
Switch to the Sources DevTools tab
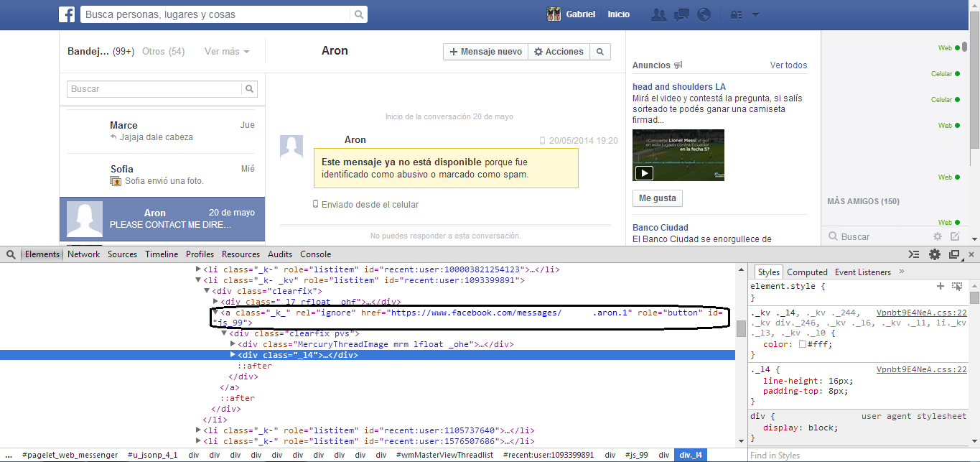[122, 254]
